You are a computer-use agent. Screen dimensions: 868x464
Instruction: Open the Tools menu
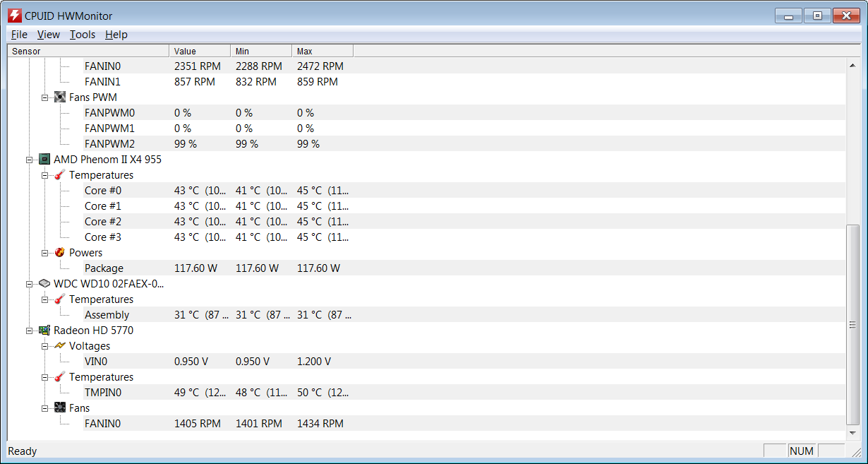83,35
